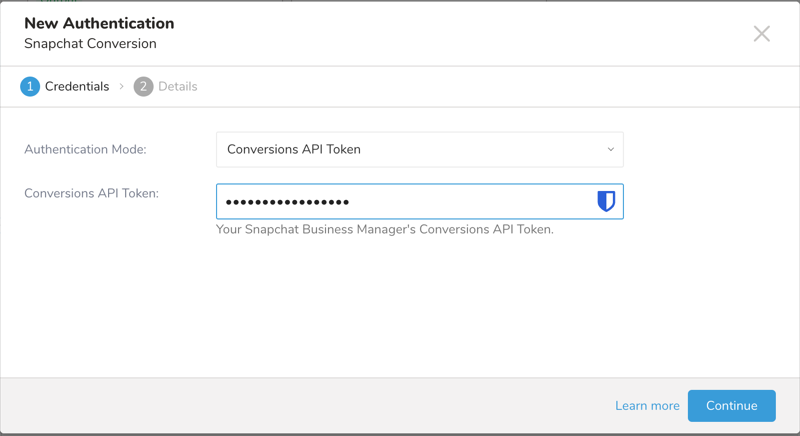Click the "Authentication Mode:" field label
This screenshot has height=436, width=800.
(85, 150)
